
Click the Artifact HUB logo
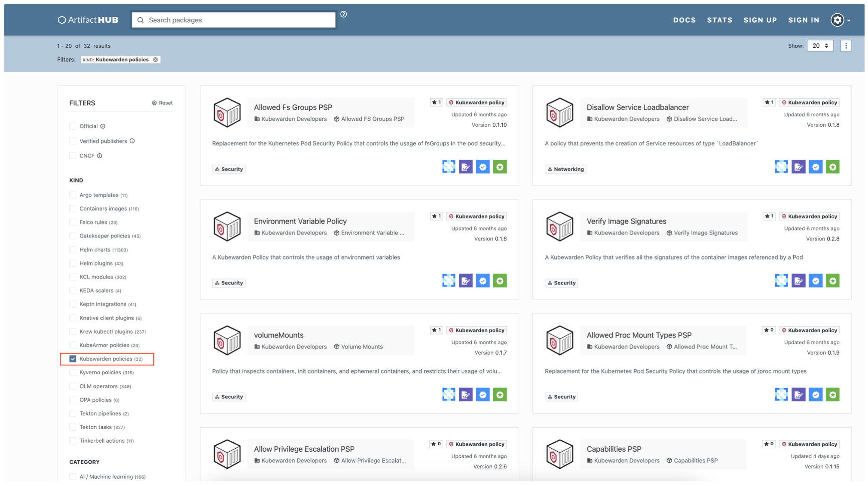pos(88,20)
